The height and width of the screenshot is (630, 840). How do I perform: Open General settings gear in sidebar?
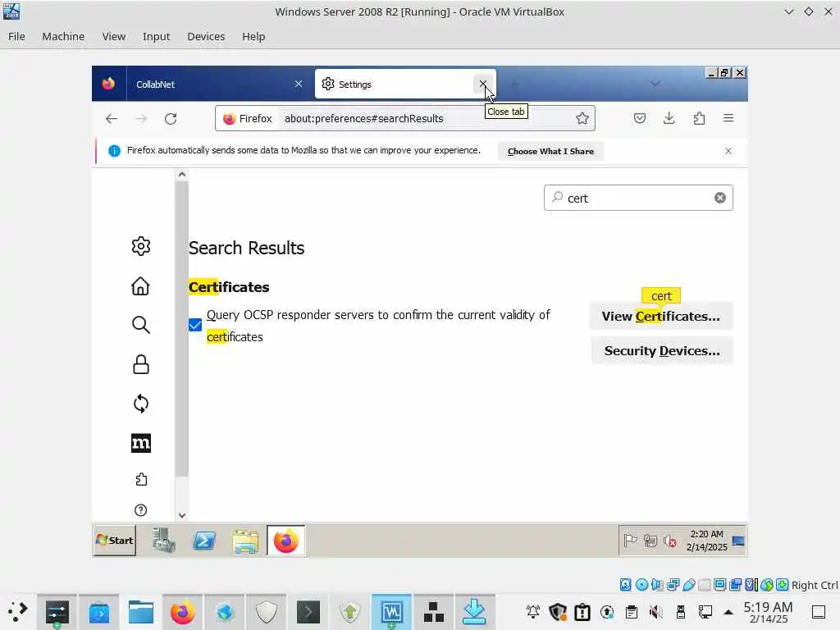coord(141,246)
